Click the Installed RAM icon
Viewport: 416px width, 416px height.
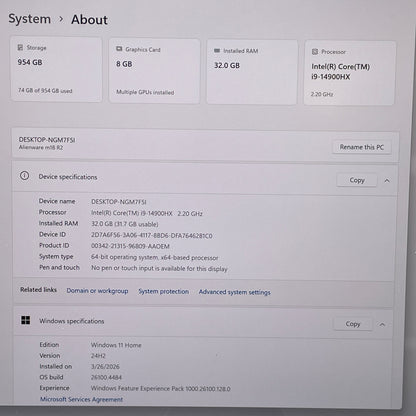tap(217, 51)
